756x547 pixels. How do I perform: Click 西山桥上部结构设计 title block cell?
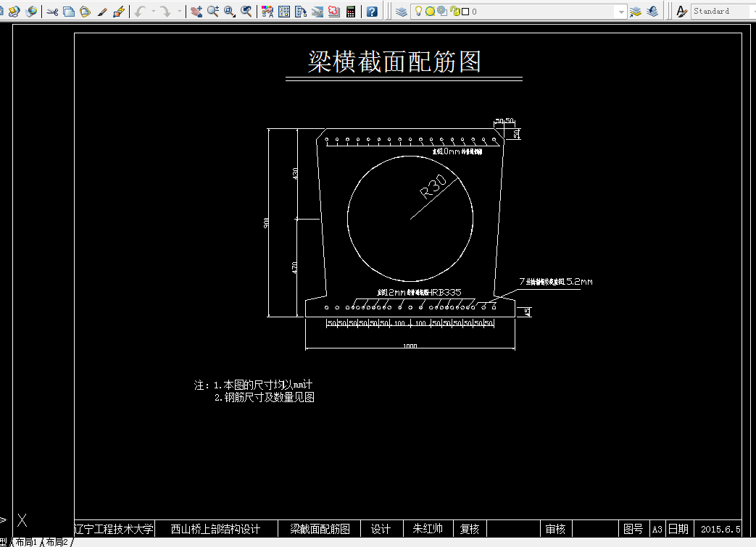(x=215, y=529)
